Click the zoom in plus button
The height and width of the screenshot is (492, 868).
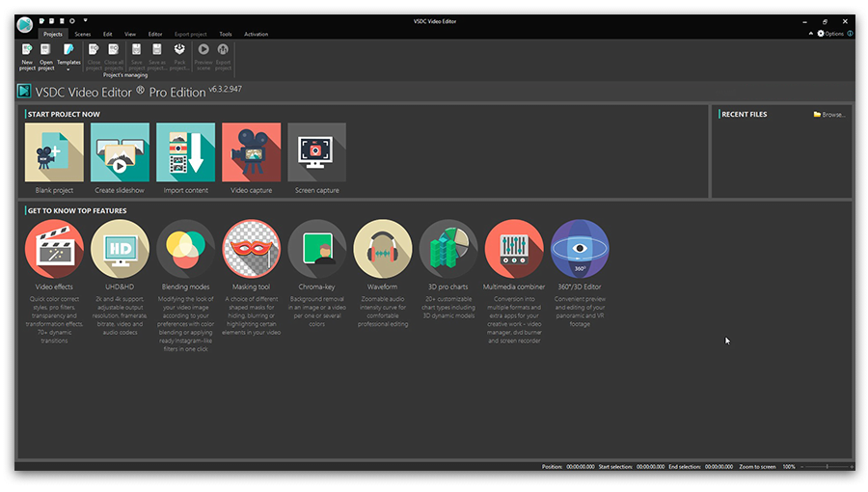pyautogui.click(x=852, y=467)
